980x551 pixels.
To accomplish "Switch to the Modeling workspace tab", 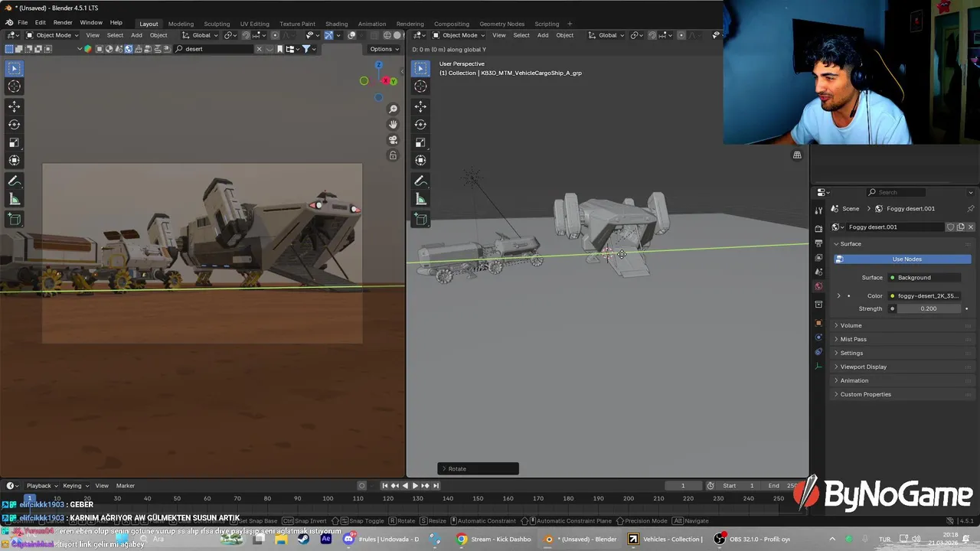I will [181, 24].
